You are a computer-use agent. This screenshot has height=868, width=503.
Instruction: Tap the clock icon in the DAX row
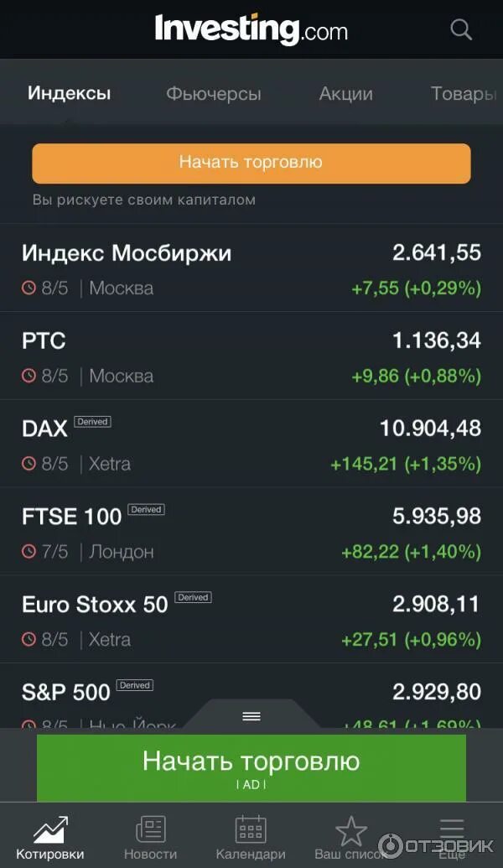[29, 463]
